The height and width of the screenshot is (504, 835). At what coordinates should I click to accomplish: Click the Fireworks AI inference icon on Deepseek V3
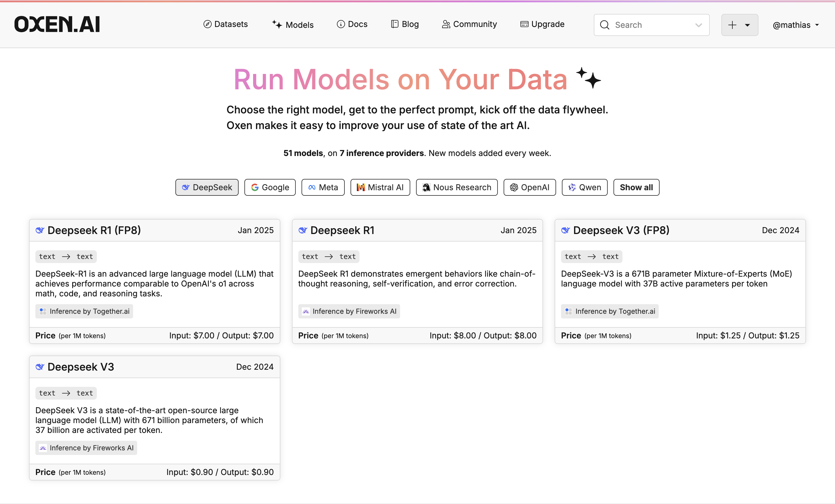[43, 448]
